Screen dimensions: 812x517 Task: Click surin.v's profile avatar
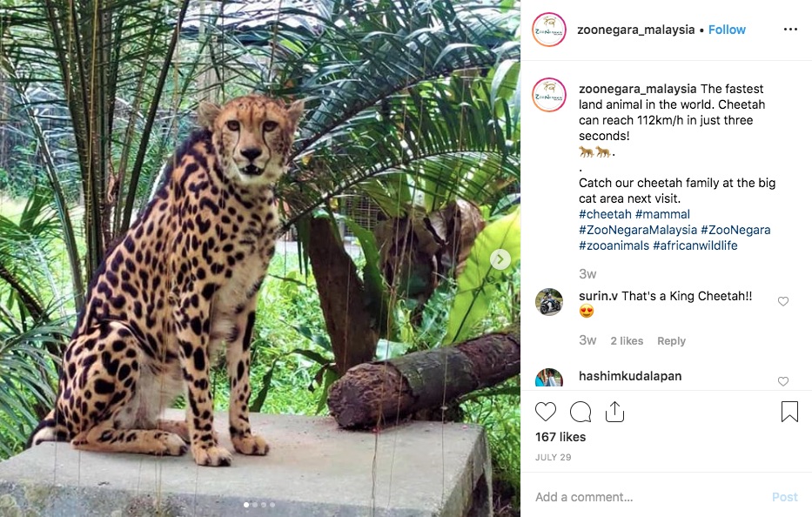pos(549,302)
